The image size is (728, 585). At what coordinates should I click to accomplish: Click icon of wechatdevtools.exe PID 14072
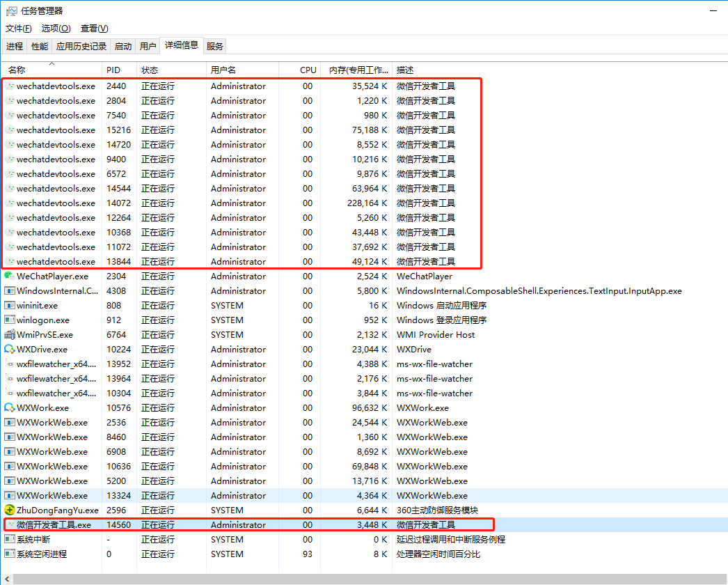[x=10, y=203]
